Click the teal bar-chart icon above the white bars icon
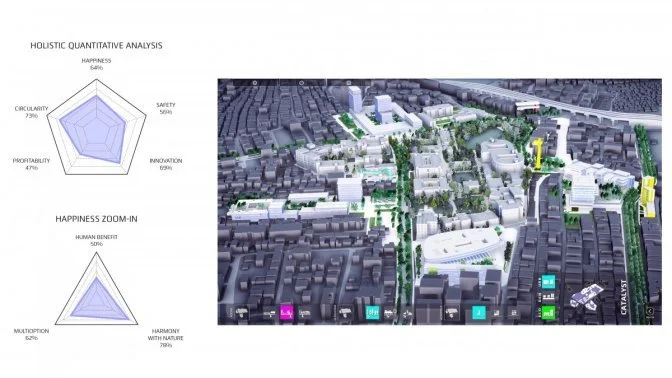Viewport: 672px width, 378px height. 548,282
